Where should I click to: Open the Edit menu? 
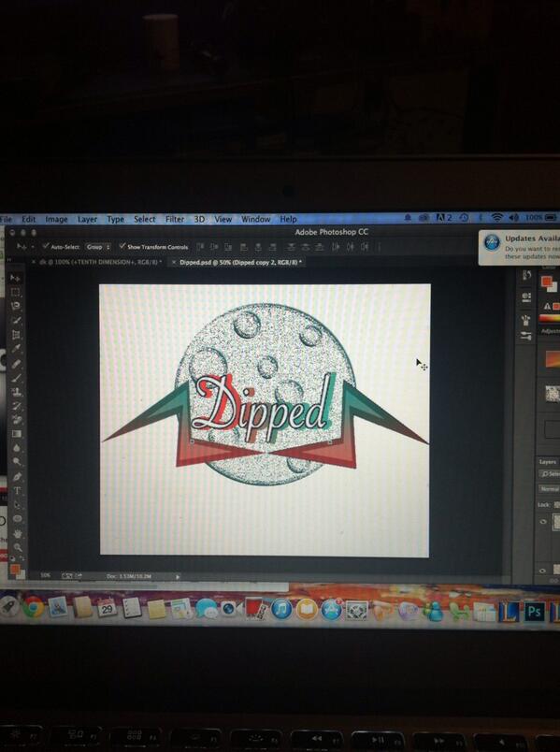pyautogui.click(x=29, y=219)
